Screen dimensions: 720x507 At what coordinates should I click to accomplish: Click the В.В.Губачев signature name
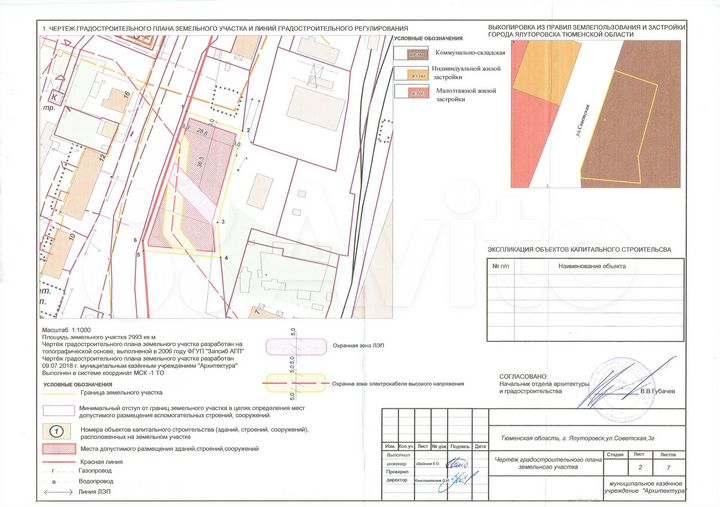coord(658,391)
